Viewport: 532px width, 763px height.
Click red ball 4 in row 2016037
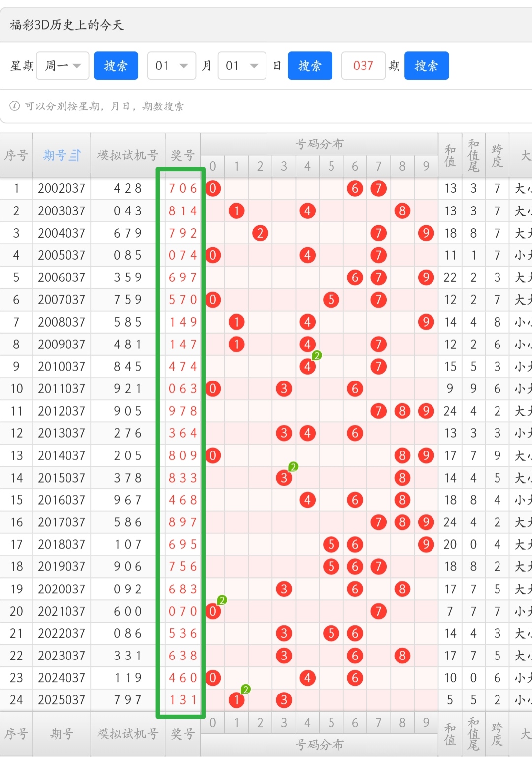coord(307,500)
